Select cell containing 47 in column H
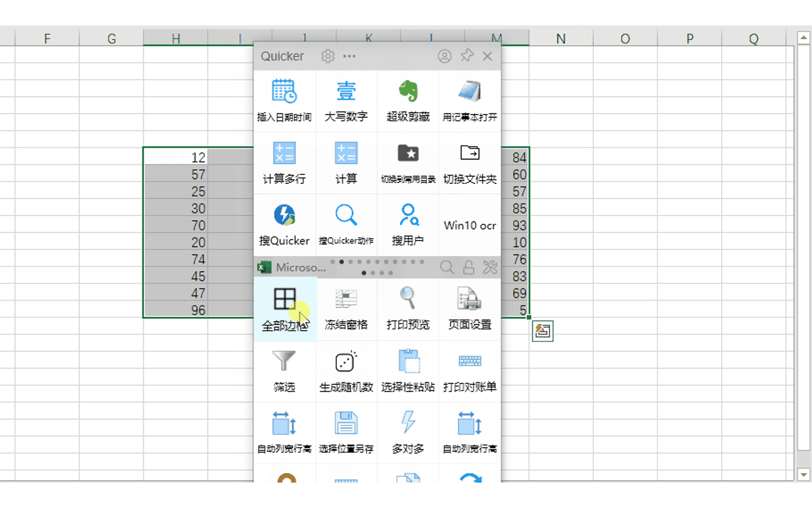Screen dimensions: 812x508 click(175, 293)
